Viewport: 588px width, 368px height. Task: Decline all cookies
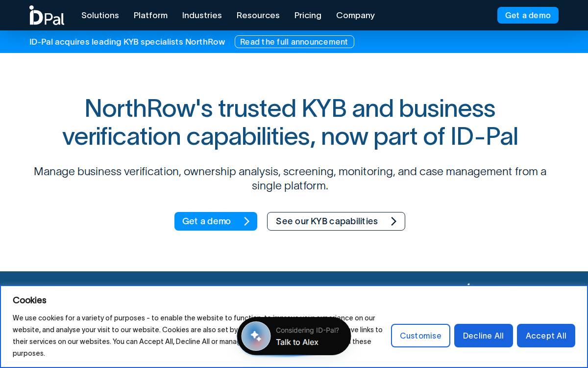(483, 336)
